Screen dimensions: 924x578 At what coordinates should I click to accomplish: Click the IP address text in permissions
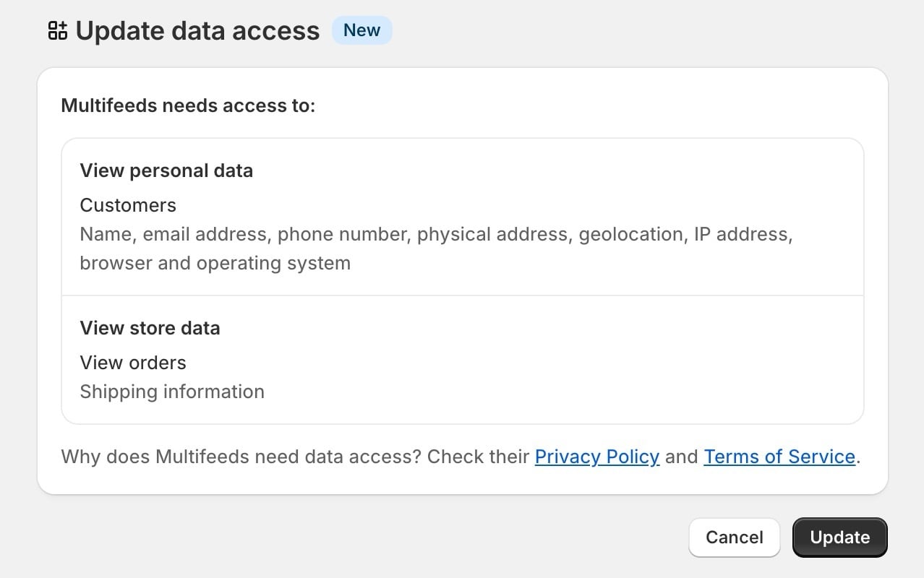pos(740,234)
